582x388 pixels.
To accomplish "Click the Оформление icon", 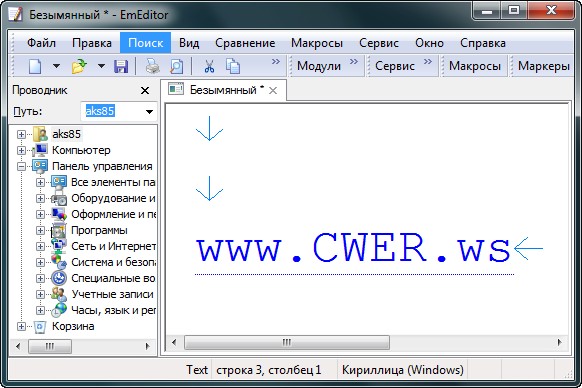I will pyautogui.click(x=59, y=214).
